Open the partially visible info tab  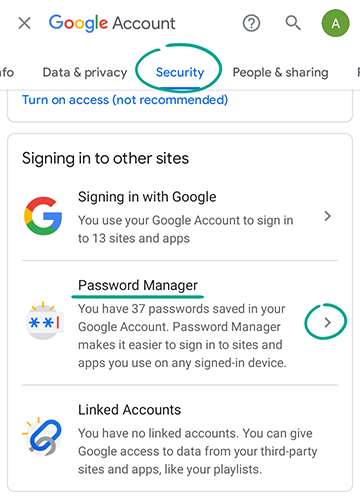(7, 72)
